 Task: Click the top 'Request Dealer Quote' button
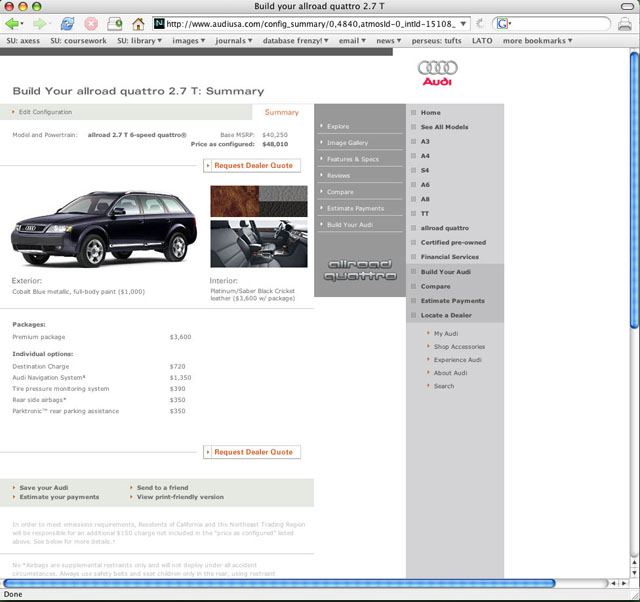click(x=252, y=165)
